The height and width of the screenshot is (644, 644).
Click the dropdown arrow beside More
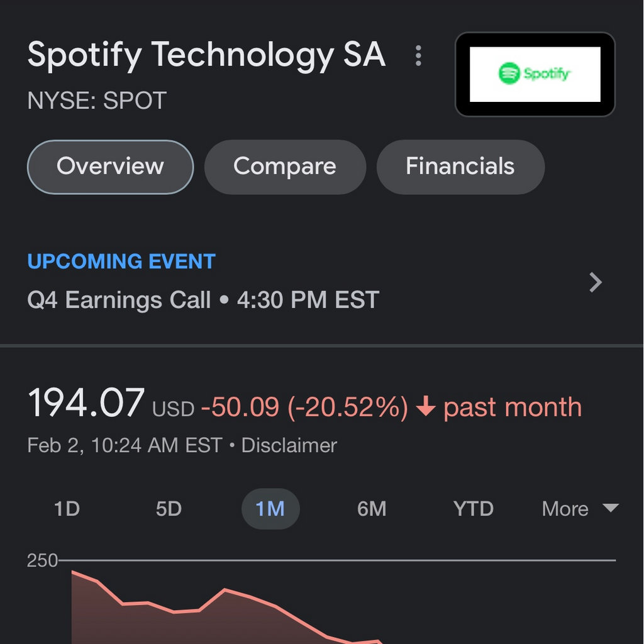coord(611,508)
